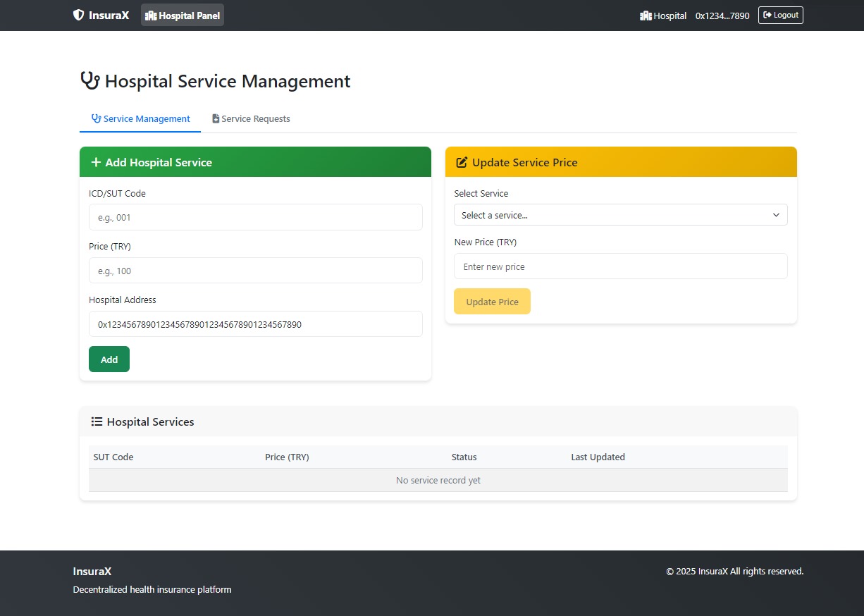Click the InsuraX shield logo icon
Viewport: 864px width, 616px height.
point(78,15)
